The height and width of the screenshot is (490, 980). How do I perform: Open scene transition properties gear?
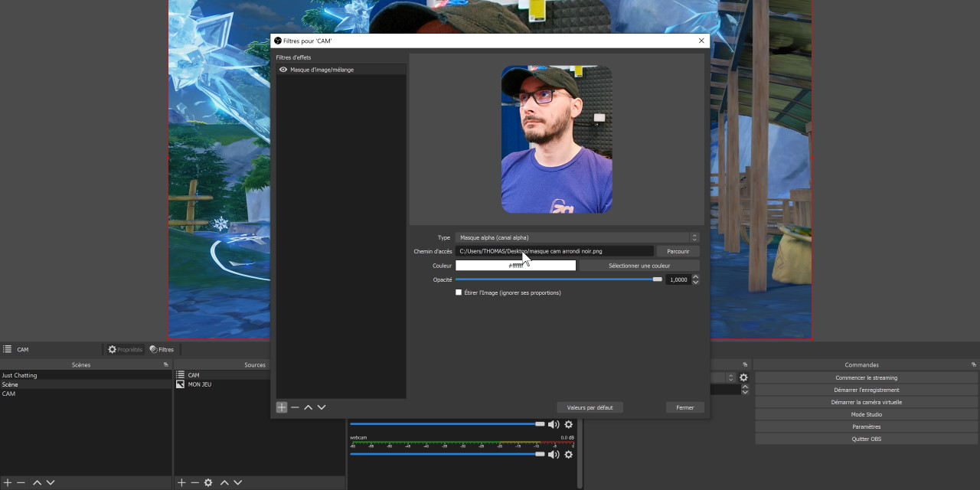pyautogui.click(x=743, y=377)
